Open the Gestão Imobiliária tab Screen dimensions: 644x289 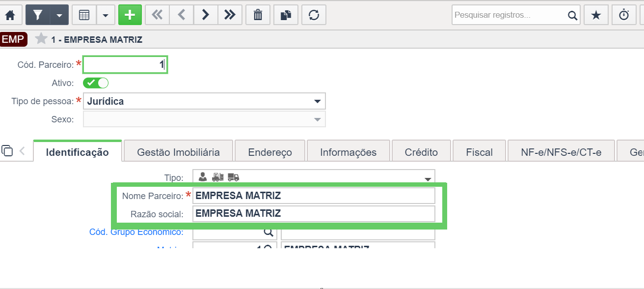[x=179, y=152]
